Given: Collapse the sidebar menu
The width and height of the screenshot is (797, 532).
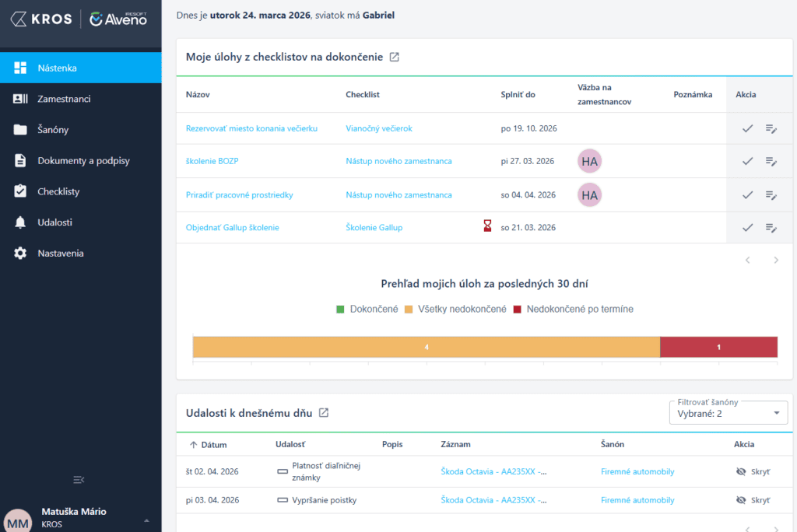Looking at the screenshot, I should [79, 479].
